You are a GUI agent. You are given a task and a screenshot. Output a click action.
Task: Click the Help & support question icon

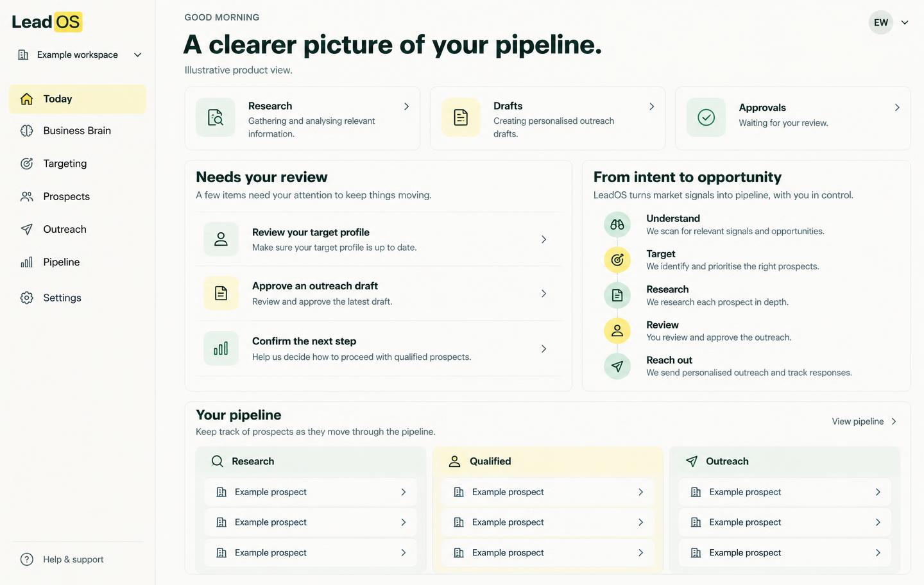27,559
